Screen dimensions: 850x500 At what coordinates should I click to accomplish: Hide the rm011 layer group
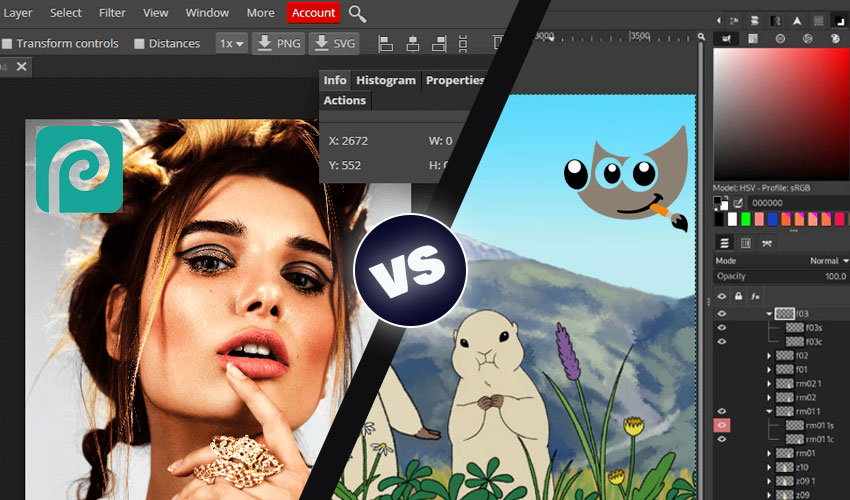point(722,411)
